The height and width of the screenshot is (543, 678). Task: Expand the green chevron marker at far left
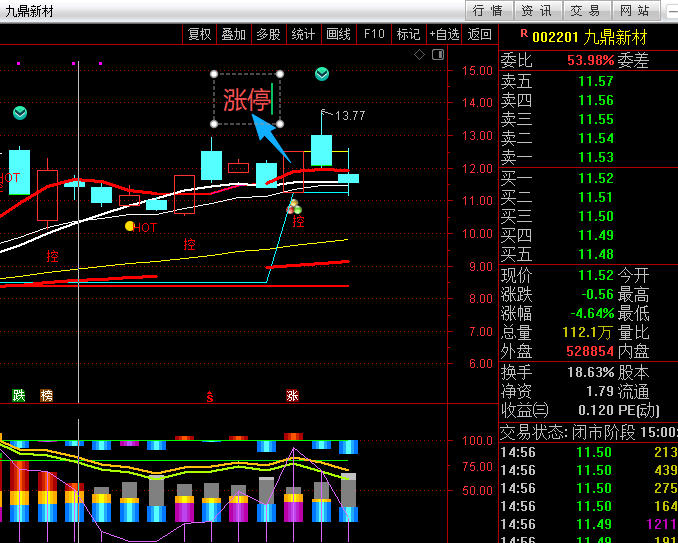point(20,113)
